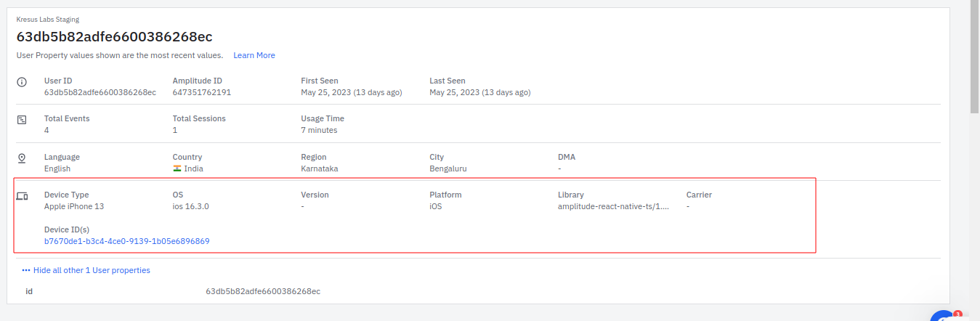Click the Usage Time value 7 minutes
Image resolution: width=980 pixels, height=321 pixels.
coord(319,131)
